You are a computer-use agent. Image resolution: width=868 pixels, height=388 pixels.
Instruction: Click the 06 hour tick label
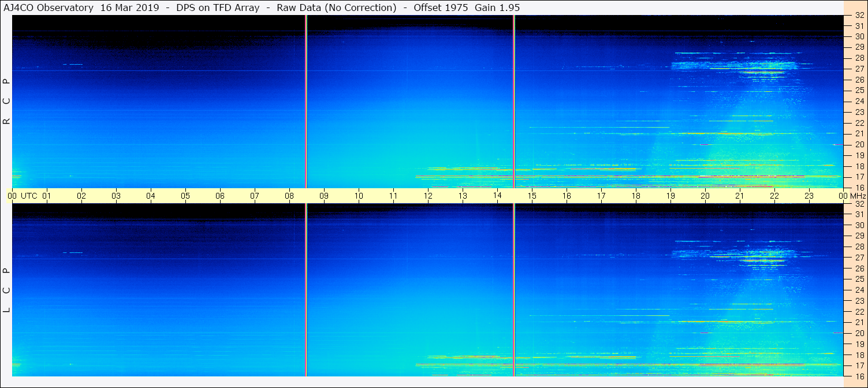tap(220, 196)
